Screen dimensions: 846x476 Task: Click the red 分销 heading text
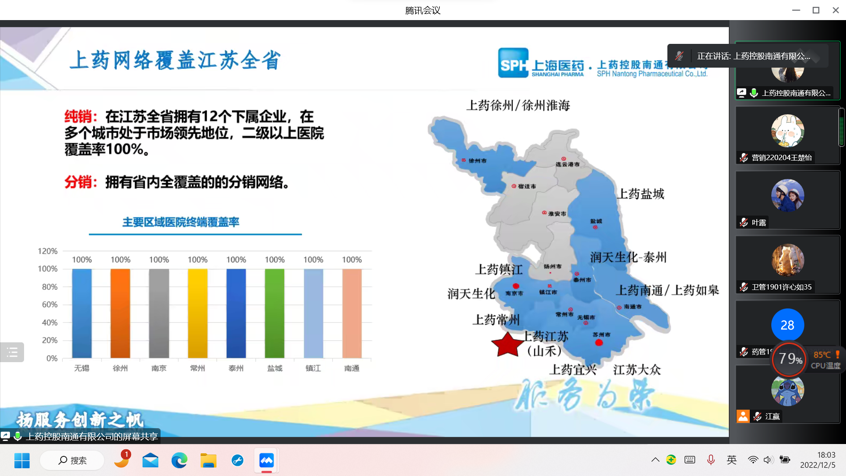pyautogui.click(x=80, y=182)
